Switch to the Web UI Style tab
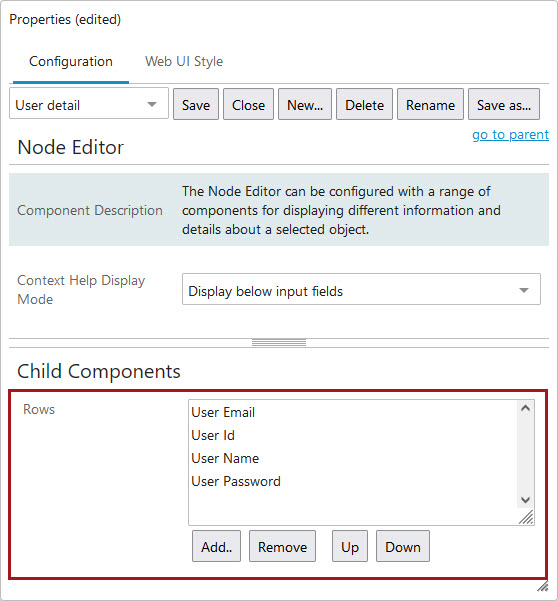The height and width of the screenshot is (601, 558). coord(184,61)
